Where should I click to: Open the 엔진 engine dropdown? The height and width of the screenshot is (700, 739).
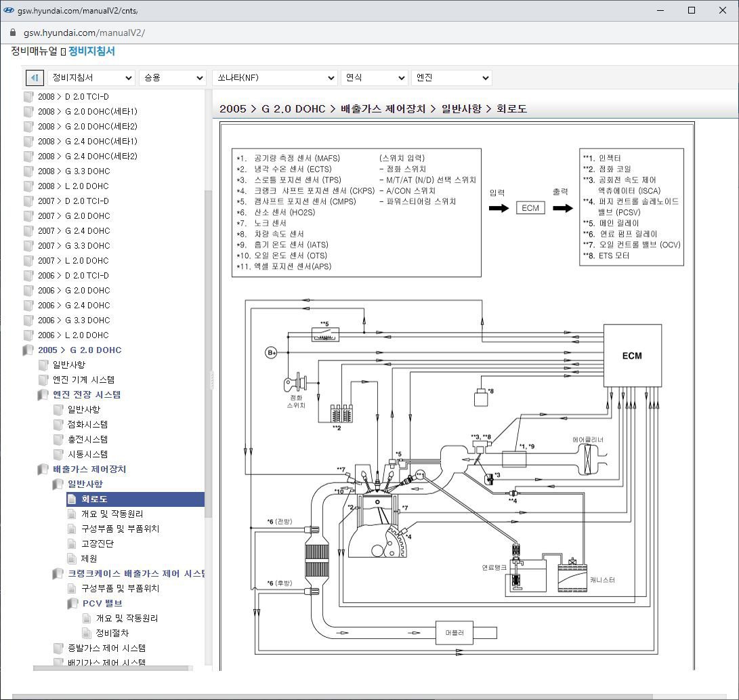452,78
